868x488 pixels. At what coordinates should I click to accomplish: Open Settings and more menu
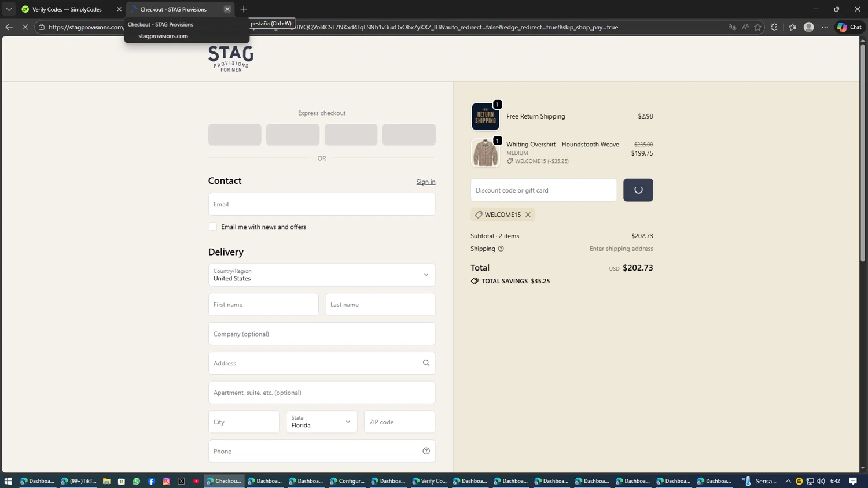coord(825,27)
